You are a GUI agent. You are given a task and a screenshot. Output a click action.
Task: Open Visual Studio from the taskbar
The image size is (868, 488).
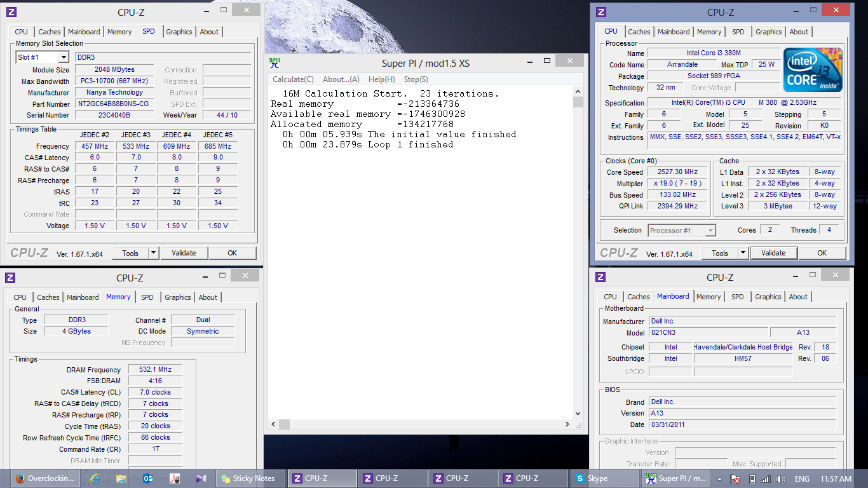[201, 478]
